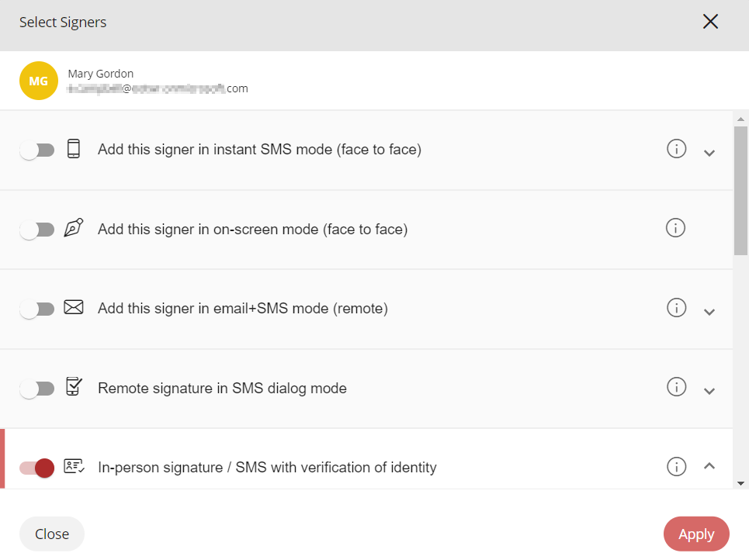Click the envelope icon beside email+SMS mode
This screenshot has width=749, height=560.
click(74, 308)
